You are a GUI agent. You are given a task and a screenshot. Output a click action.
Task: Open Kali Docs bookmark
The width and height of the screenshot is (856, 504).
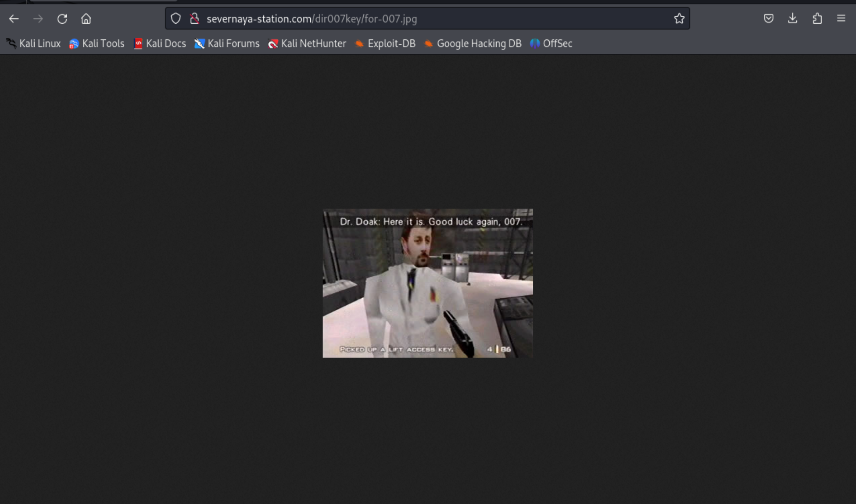[160, 43]
